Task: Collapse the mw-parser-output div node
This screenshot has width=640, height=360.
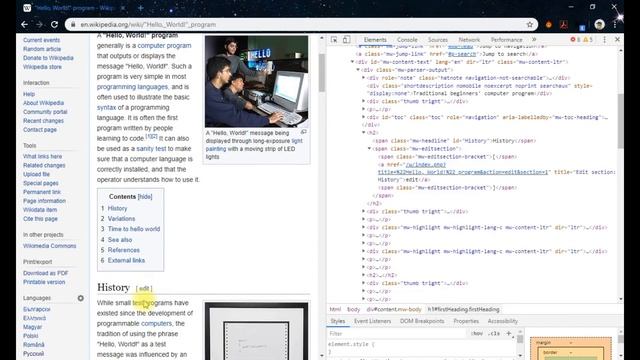Action: (358, 70)
